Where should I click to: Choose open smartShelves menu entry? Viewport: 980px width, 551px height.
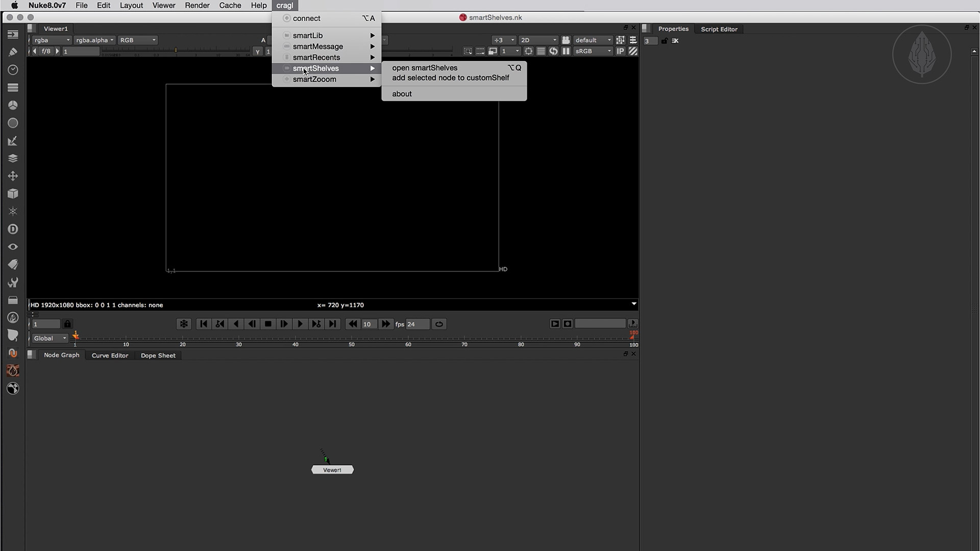[424, 68]
